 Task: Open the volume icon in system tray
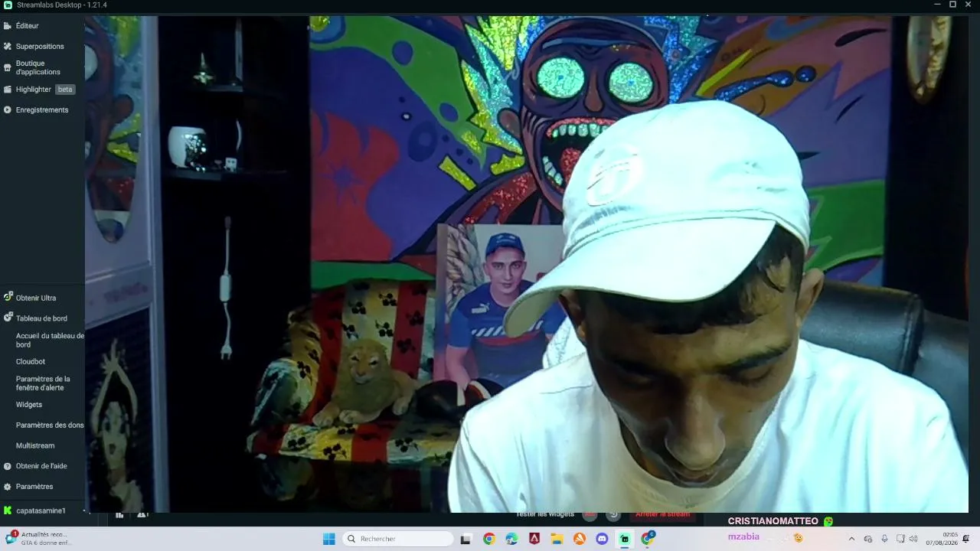[x=913, y=539]
